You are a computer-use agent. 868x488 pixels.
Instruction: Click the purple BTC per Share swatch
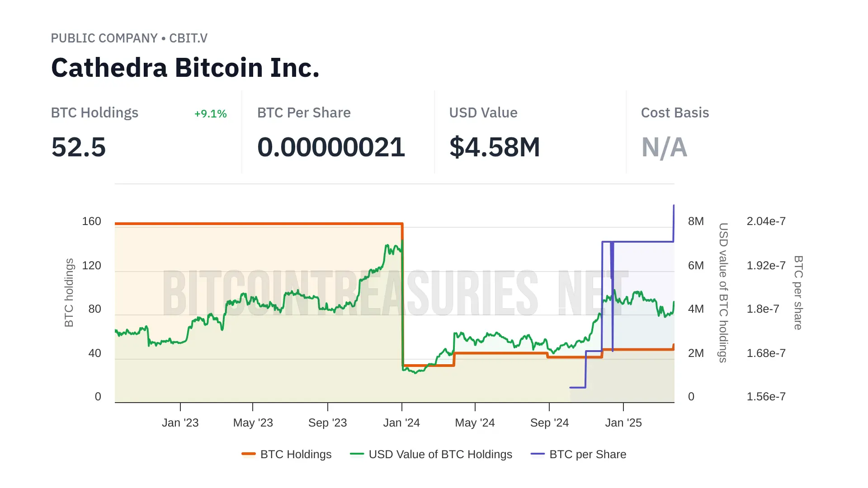click(538, 454)
